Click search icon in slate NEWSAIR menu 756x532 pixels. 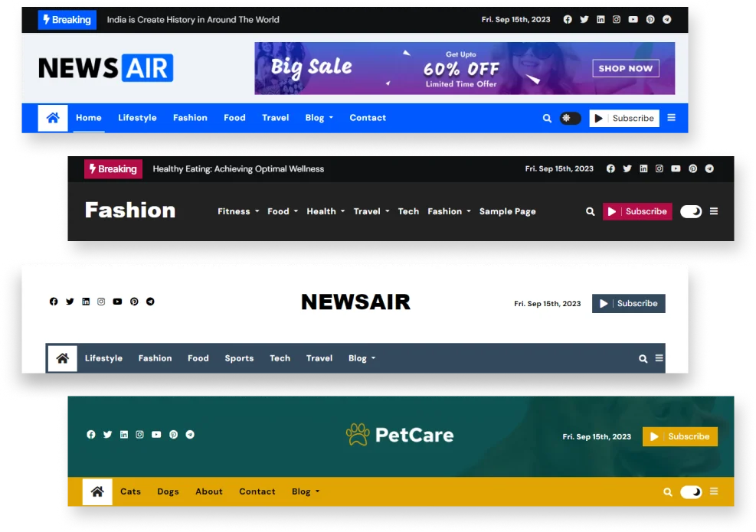(x=643, y=358)
